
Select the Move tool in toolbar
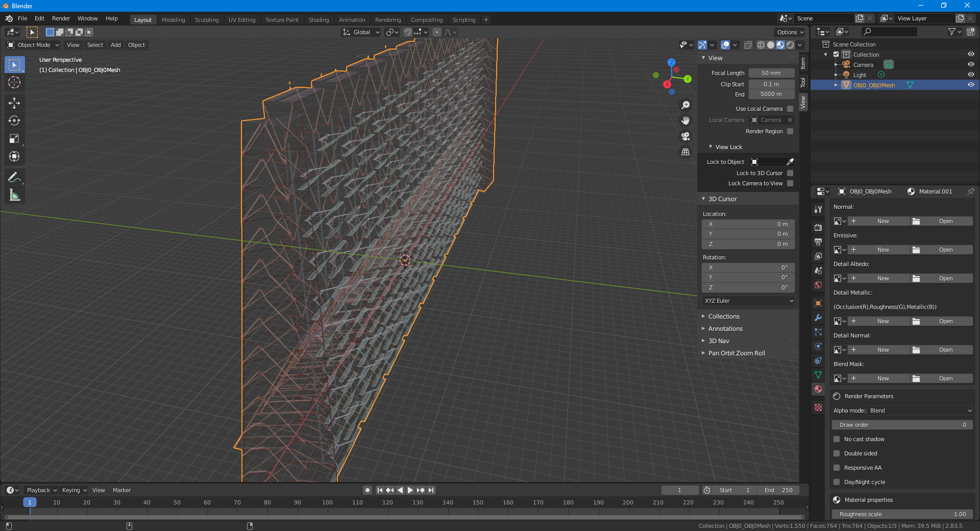coord(14,103)
